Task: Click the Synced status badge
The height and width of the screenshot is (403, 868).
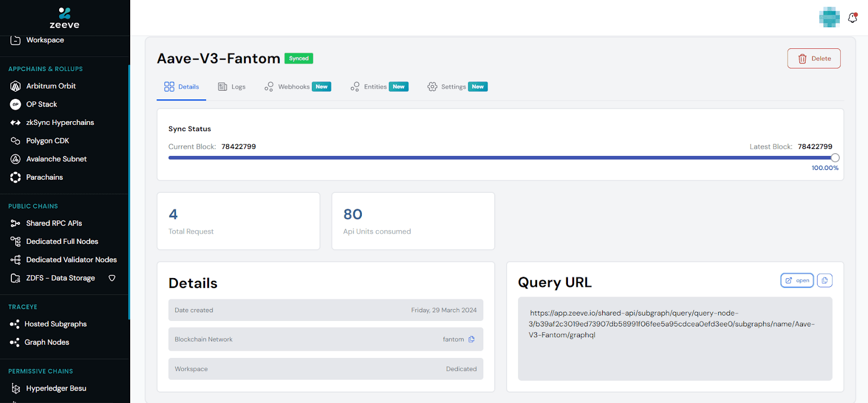Action: coord(299,59)
